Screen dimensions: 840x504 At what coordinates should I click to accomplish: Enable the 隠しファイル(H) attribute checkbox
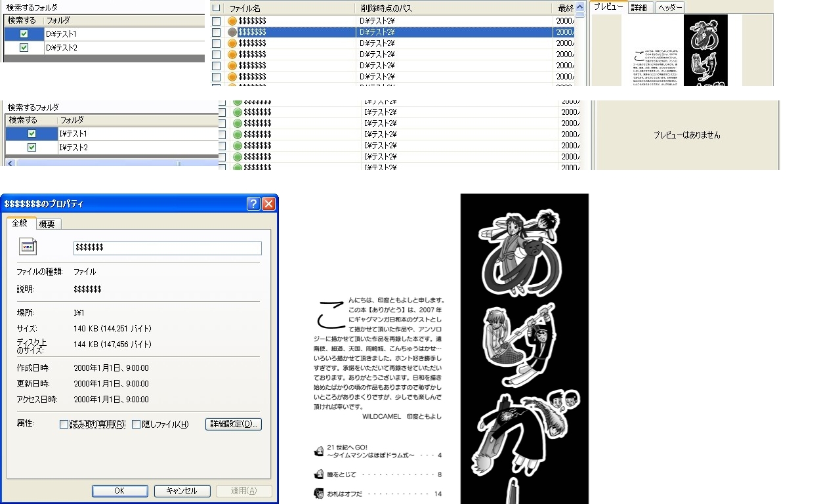(136, 425)
